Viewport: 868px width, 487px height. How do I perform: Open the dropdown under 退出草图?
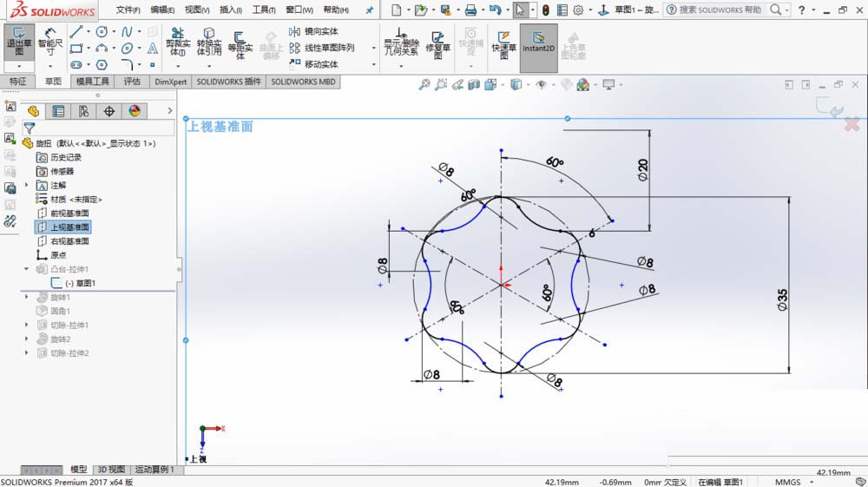coord(19,66)
